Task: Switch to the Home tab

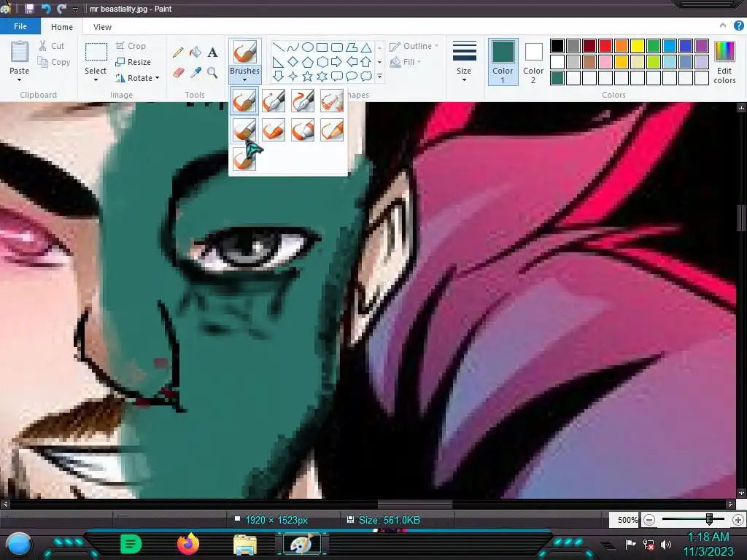Action: click(62, 27)
